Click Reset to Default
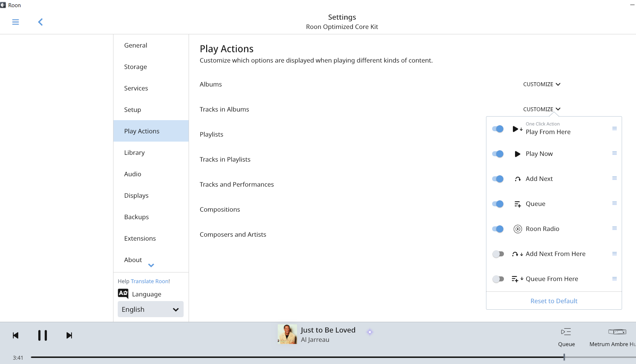The height and width of the screenshot is (364, 636). [x=554, y=301]
